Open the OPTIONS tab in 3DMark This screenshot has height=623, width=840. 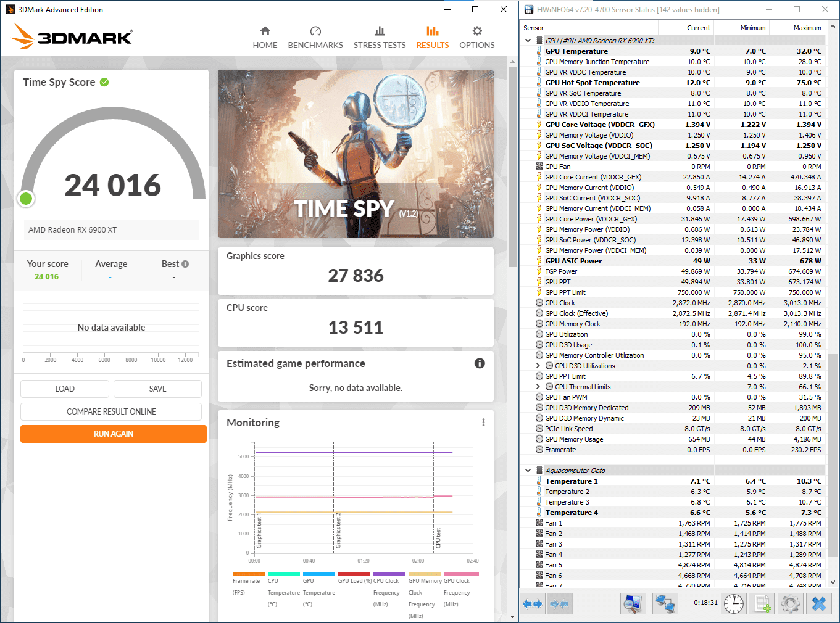(x=477, y=38)
